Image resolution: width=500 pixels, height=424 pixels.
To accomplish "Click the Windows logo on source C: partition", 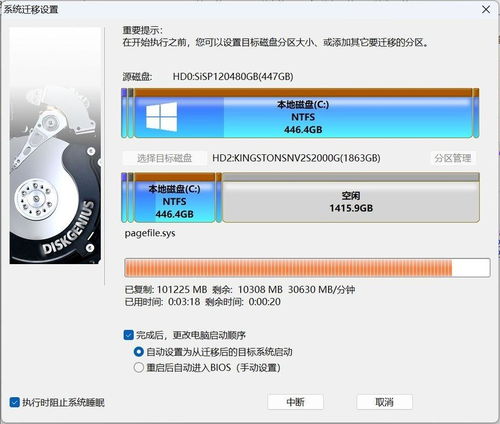I will [161, 117].
